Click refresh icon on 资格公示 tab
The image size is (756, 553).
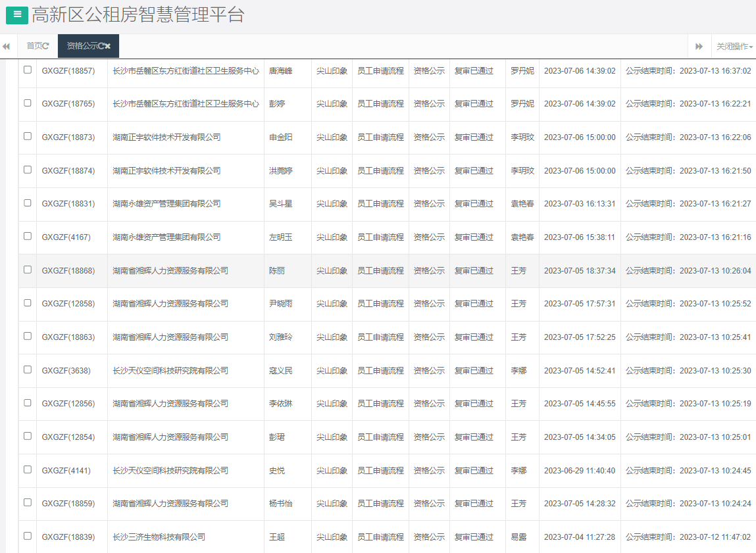pos(101,46)
